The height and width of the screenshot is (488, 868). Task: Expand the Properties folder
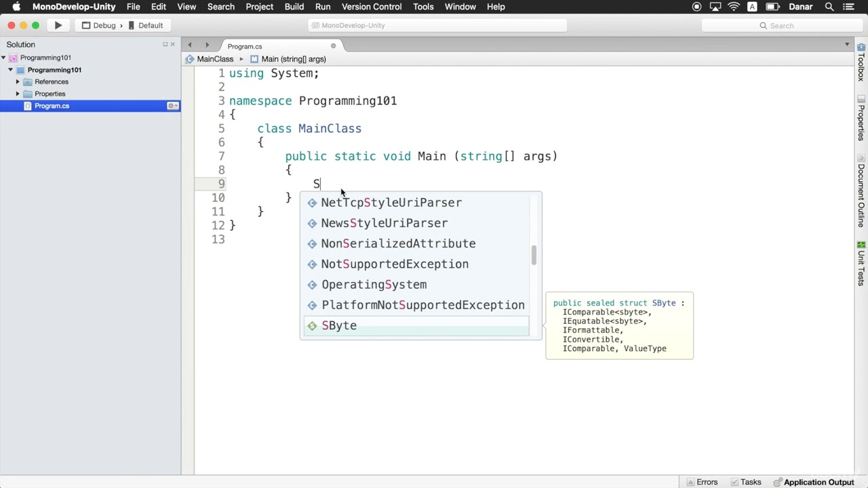[x=18, y=94]
